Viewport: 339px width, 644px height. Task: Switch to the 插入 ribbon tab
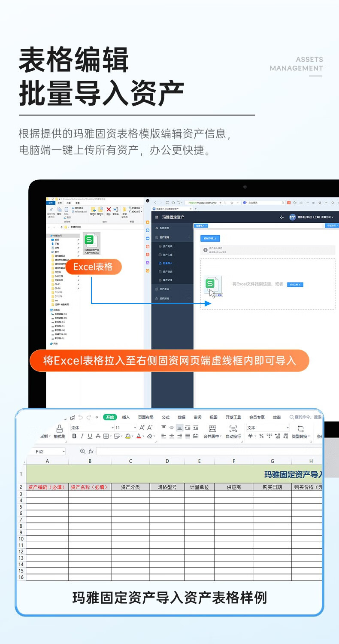(126, 417)
